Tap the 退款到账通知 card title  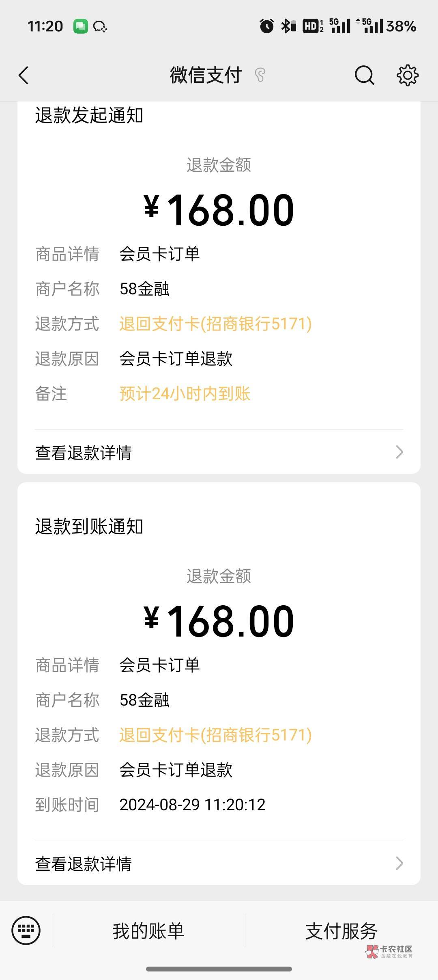89,527
